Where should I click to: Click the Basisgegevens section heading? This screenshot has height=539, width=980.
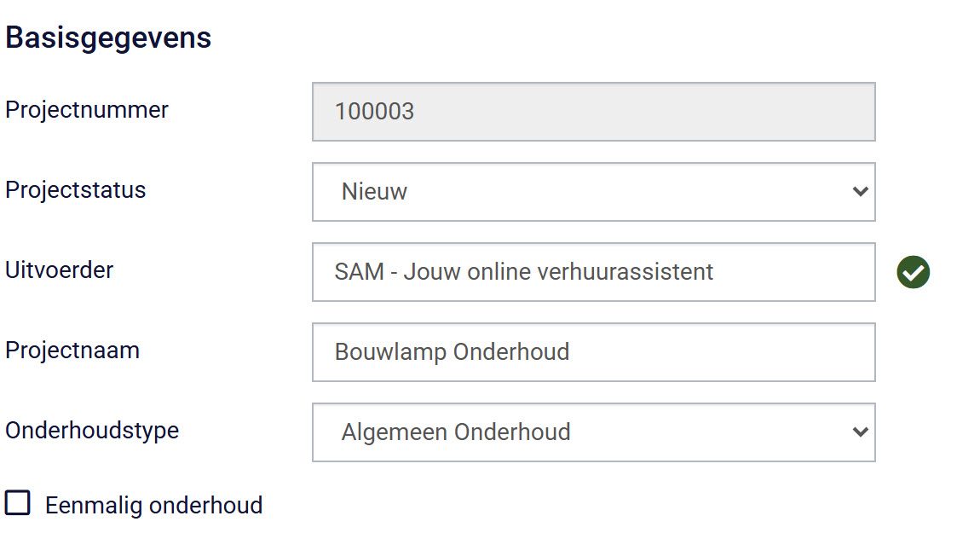(108, 38)
